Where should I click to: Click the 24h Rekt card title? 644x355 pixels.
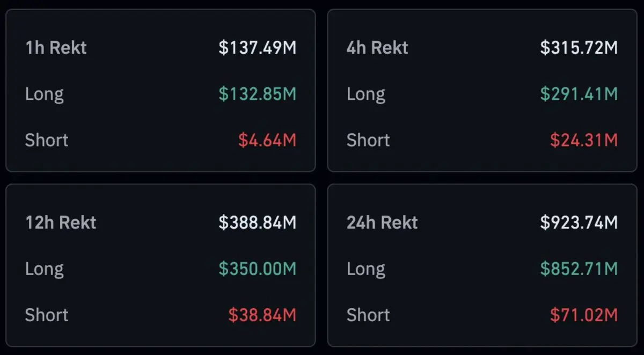[x=382, y=222]
